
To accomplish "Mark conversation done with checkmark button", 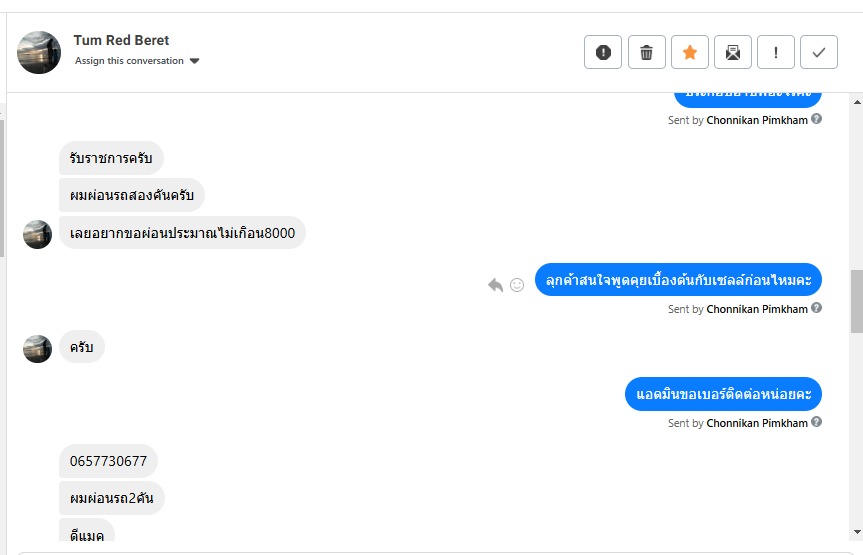I will [819, 52].
